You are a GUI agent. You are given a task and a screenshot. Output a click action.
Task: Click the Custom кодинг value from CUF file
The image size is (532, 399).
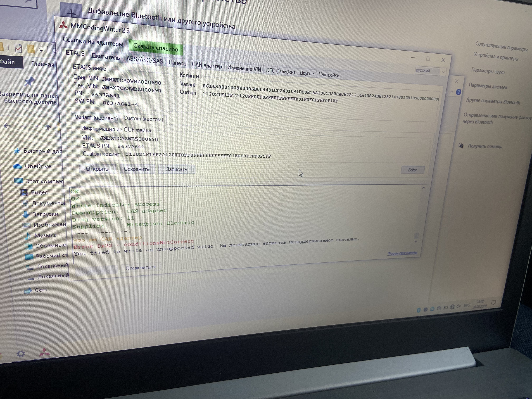198,155
